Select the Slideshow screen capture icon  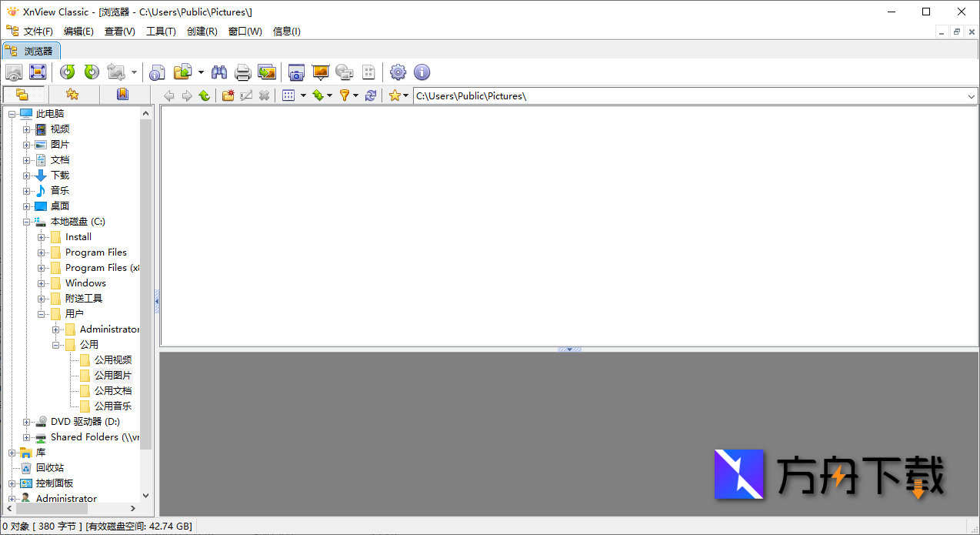pos(297,72)
